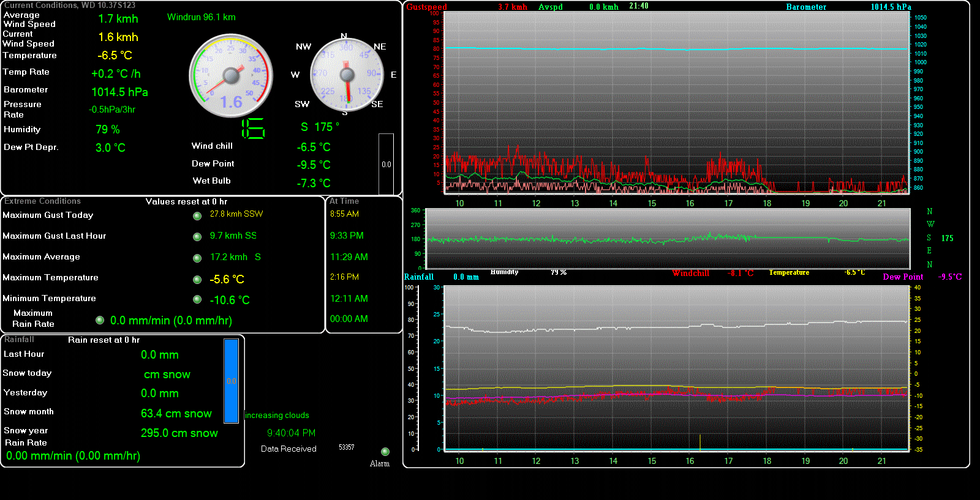Select the Dew Point graph legend label
Screen dimensions: 980x500
point(903,277)
